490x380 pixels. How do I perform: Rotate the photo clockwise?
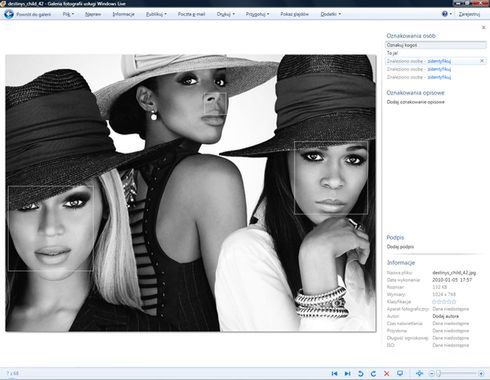[x=373, y=373]
